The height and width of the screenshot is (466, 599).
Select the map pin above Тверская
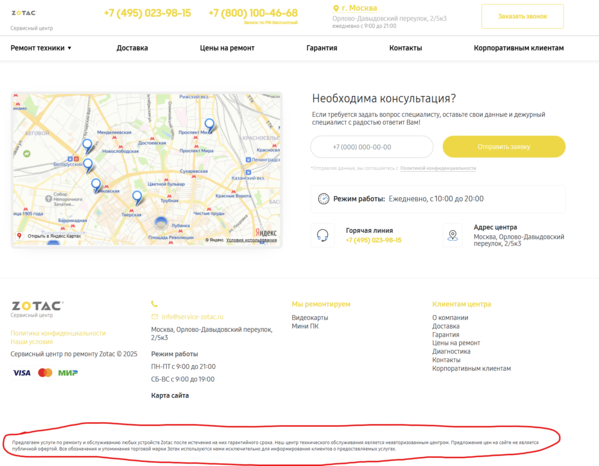[137, 198]
